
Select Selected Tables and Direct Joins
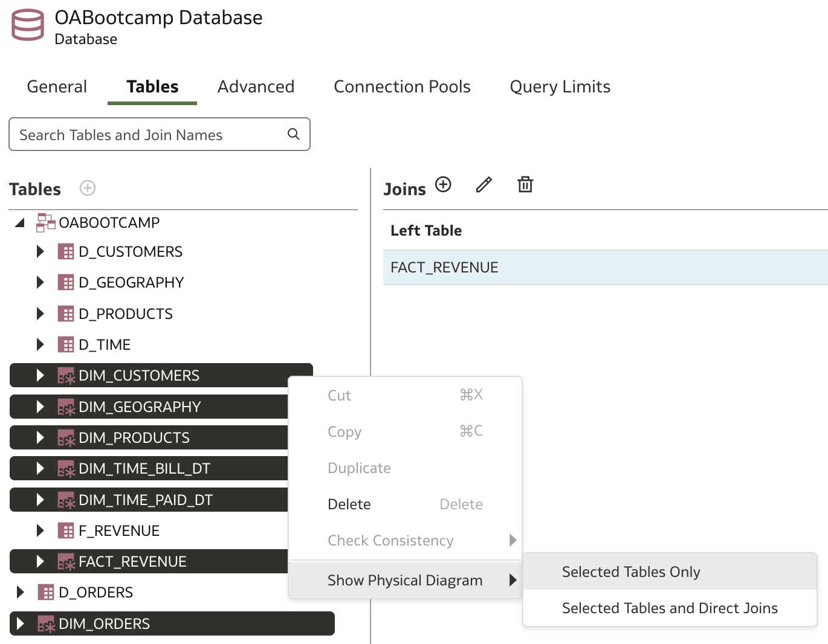[670, 608]
